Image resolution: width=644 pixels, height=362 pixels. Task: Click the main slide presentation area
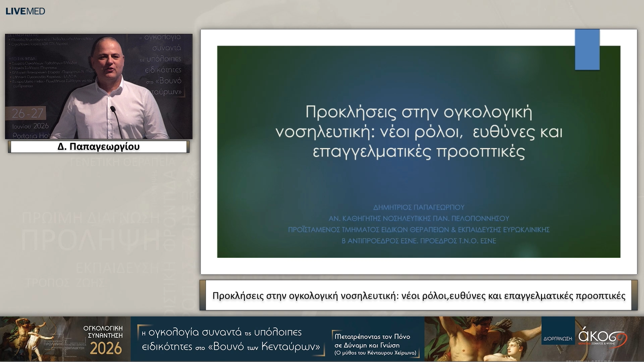coord(419,152)
